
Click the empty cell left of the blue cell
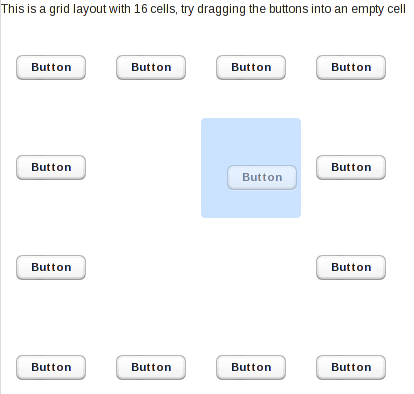click(151, 168)
